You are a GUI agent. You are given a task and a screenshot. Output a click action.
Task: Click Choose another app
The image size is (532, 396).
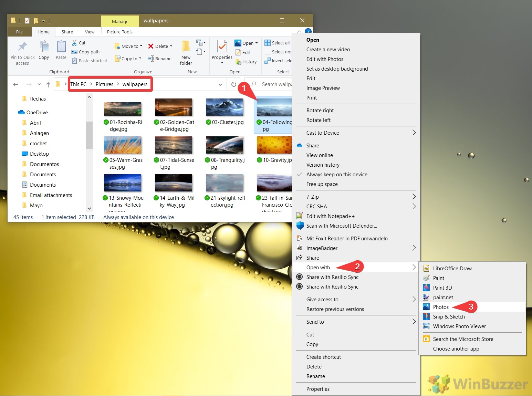(x=456, y=348)
